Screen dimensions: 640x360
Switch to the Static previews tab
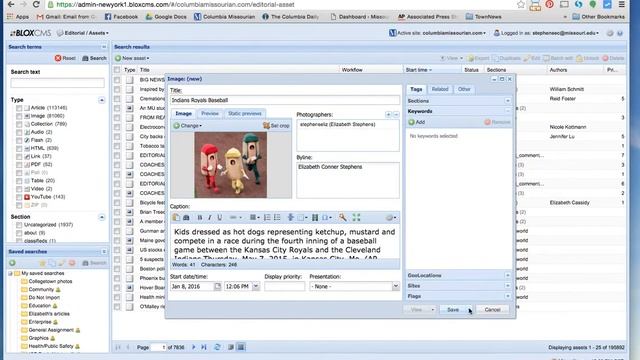[x=244, y=113]
